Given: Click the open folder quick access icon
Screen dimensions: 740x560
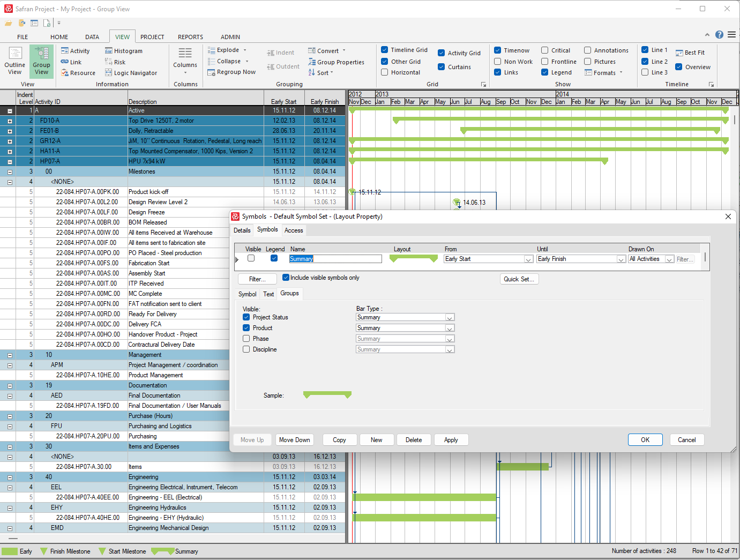Looking at the screenshot, I should coord(9,23).
